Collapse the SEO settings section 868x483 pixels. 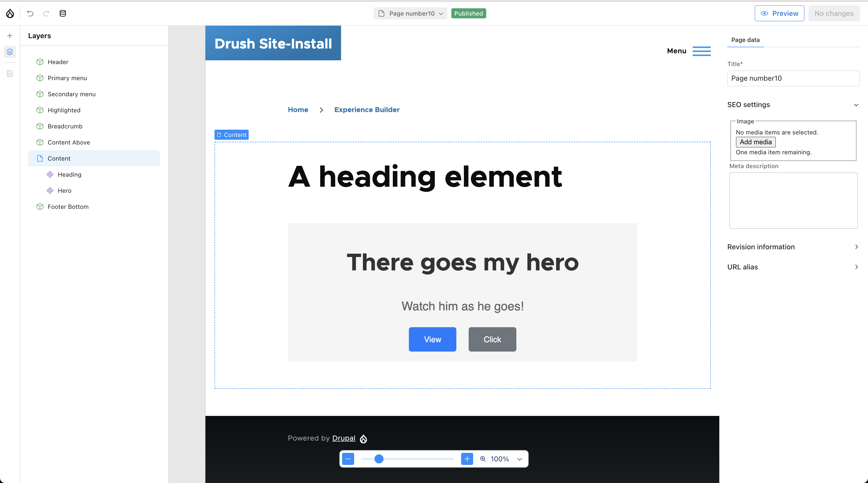click(x=793, y=105)
